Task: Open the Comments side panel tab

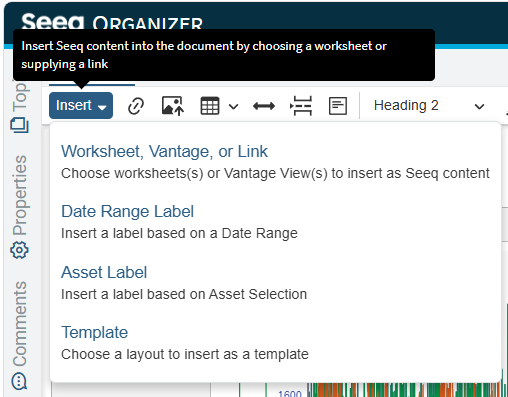Action: pyautogui.click(x=19, y=335)
